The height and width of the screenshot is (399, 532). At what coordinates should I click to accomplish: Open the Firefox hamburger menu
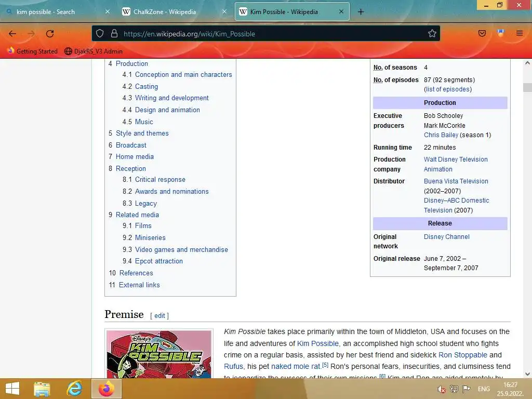click(x=520, y=33)
